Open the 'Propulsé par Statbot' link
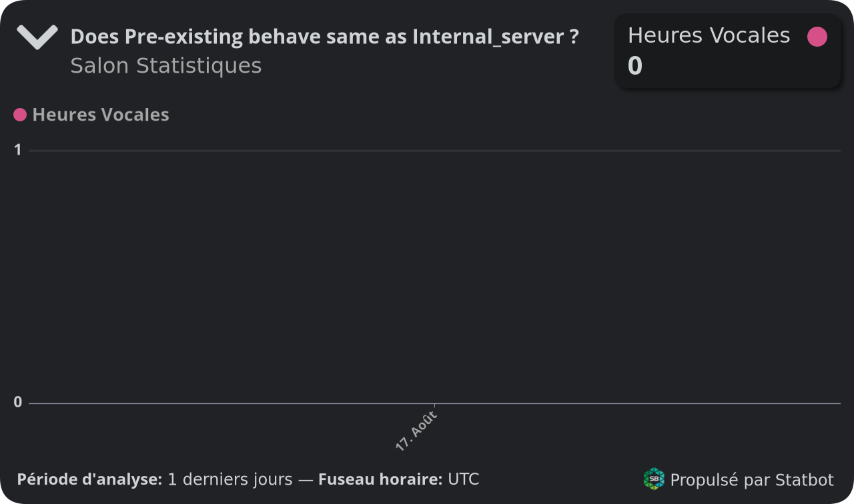854x504 pixels. [751, 480]
